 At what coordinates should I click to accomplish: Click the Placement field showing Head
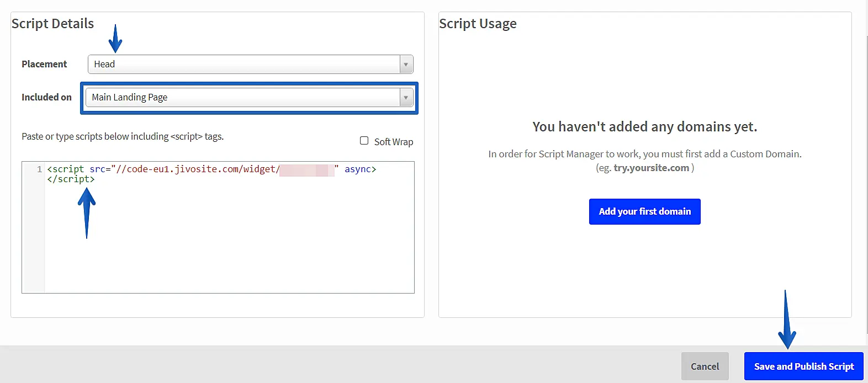click(x=243, y=65)
